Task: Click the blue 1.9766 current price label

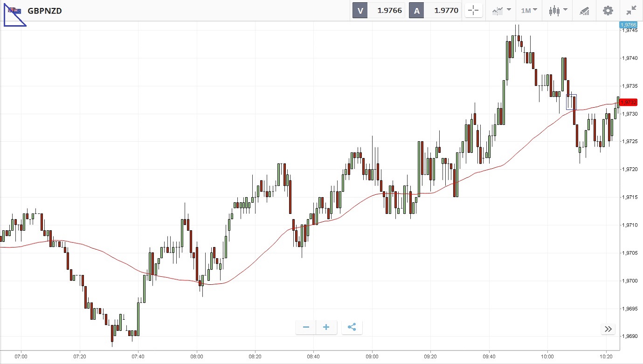Action: (628, 25)
